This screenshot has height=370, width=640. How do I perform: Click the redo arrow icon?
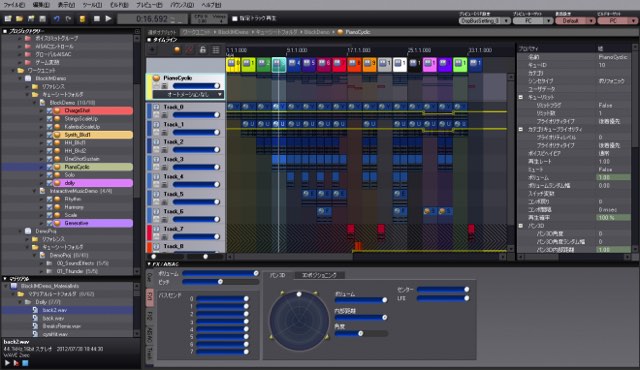(x=69, y=19)
